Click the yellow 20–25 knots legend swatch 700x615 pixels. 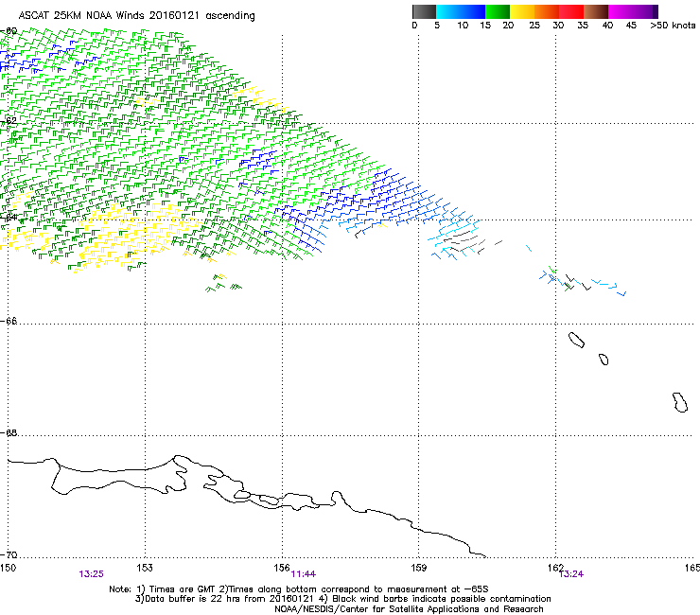tap(522, 11)
